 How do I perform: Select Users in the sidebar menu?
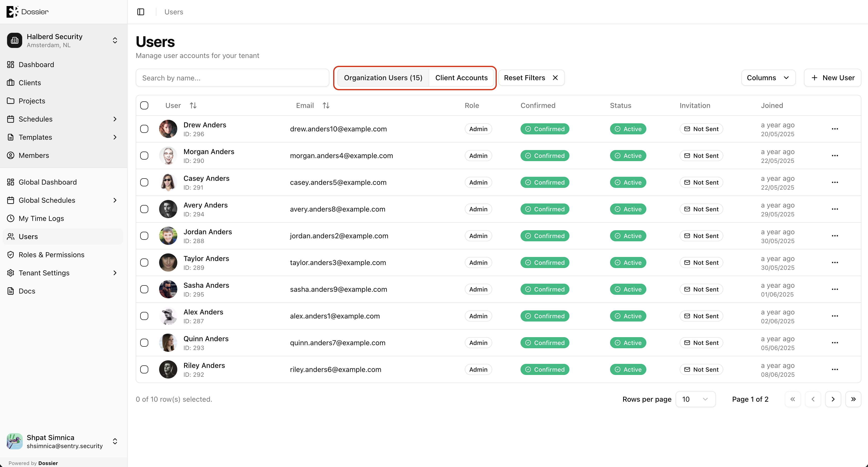63,237
